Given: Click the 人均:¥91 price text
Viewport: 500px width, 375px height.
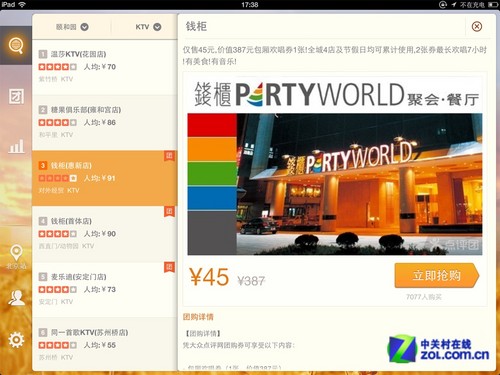Looking at the screenshot, I should [x=100, y=178].
